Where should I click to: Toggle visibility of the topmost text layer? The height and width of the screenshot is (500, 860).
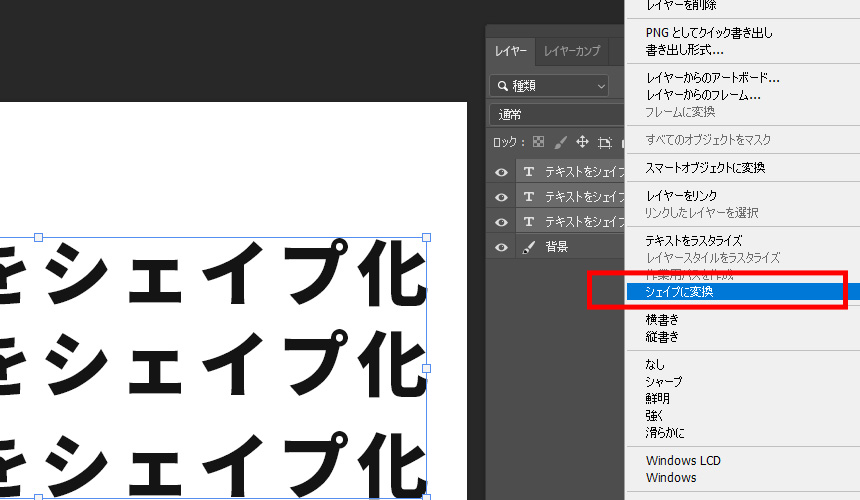[502, 172]
